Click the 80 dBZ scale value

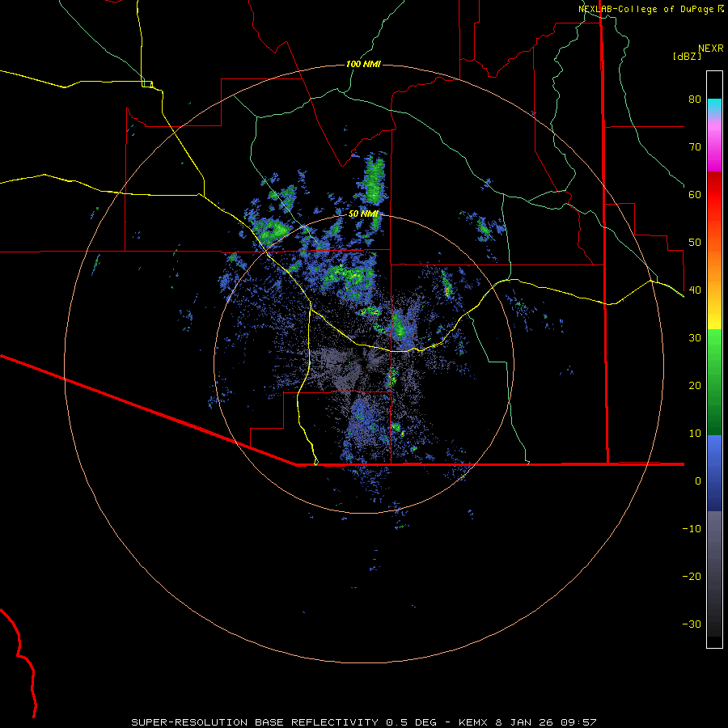[695, 99]
